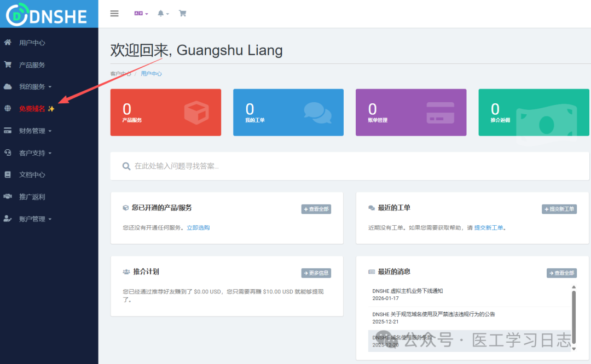Click the handshake icon for 推广返利

coord(8,197)
